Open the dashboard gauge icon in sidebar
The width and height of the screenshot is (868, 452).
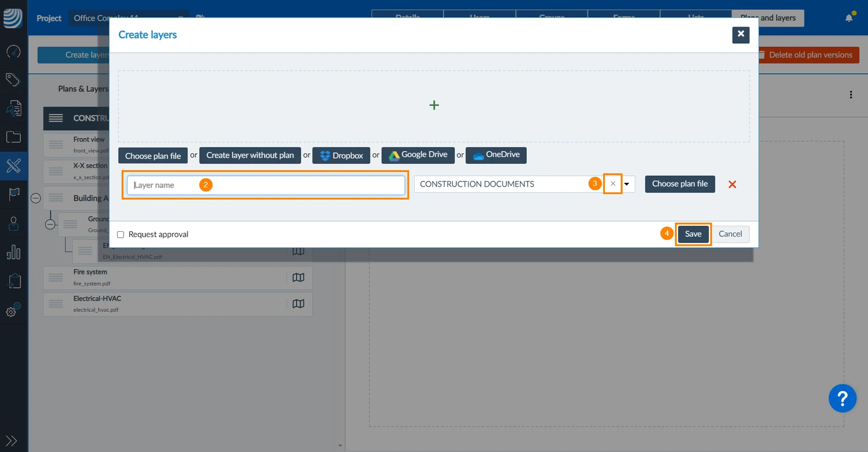click(x=14, y=52)
